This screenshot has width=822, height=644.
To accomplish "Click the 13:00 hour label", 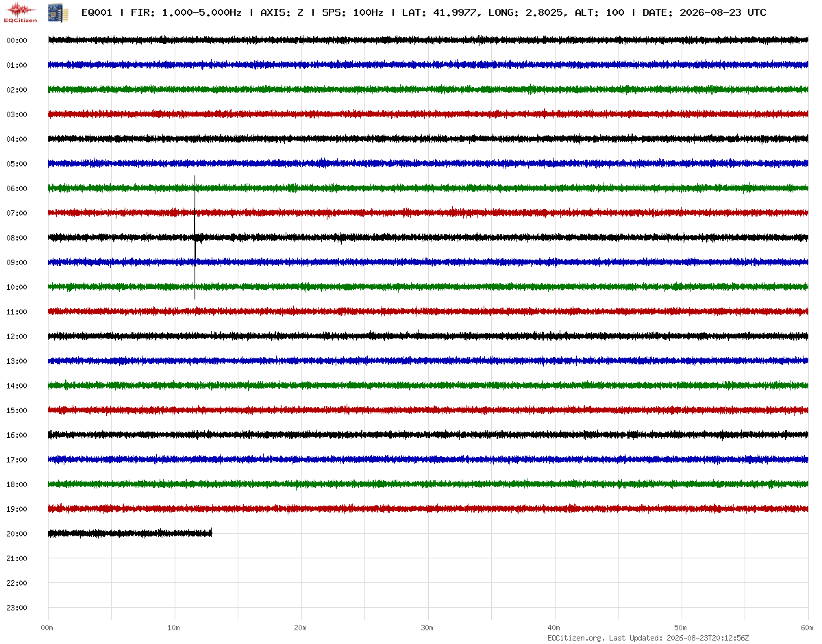I will coord(16,361).
